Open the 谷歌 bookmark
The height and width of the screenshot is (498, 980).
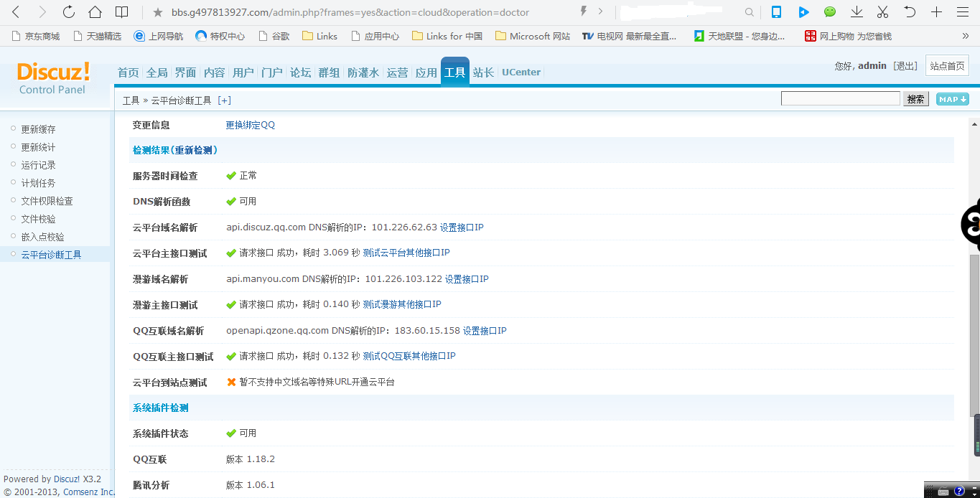point(274,36)
